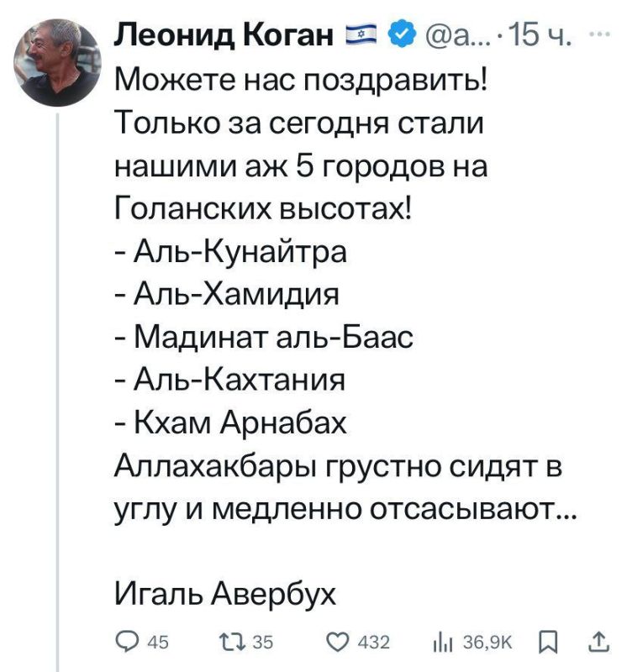This screenshot has height=672, width=627.
Task: Click the profile avatar photo
Action: pos(54,59)
